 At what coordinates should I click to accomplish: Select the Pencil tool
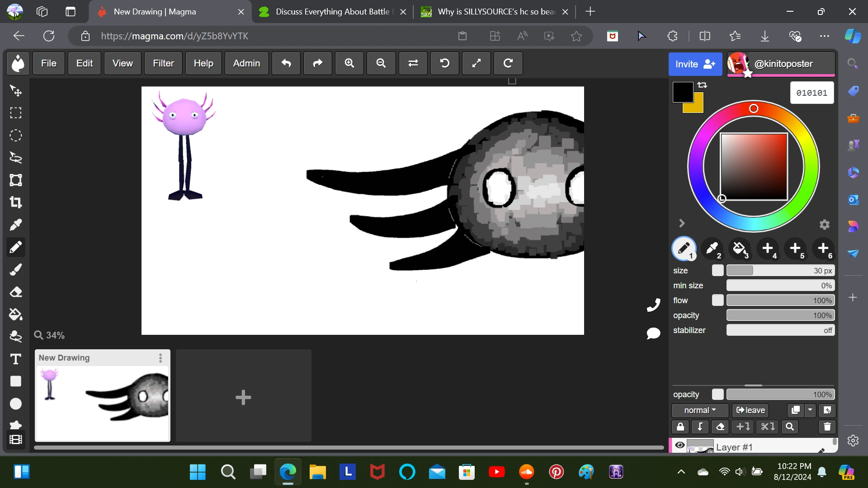click(16, 247)
